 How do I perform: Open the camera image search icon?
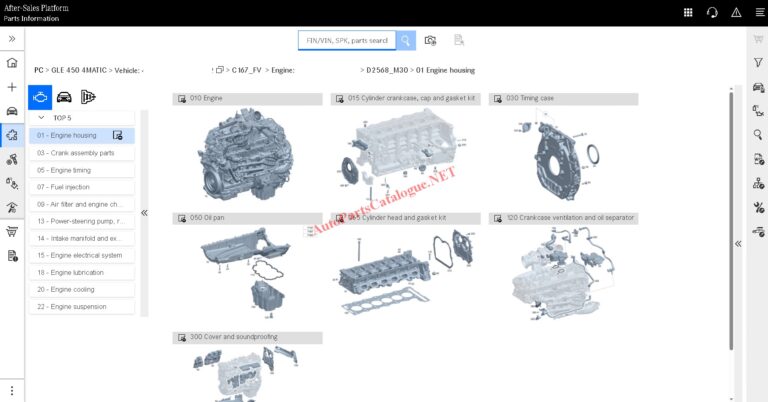pyautogui.click(x=431, y=40)
